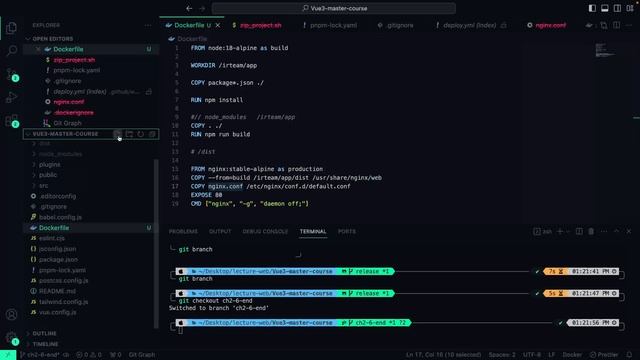Refresh the VUE3-MASTER-COURSE explorer

pos(140,134)
